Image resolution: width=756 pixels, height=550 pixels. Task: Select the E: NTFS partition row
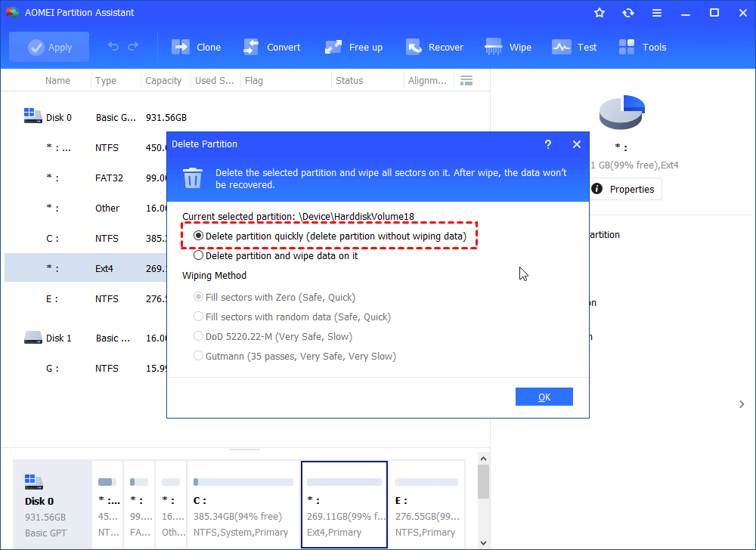[85, 298]
